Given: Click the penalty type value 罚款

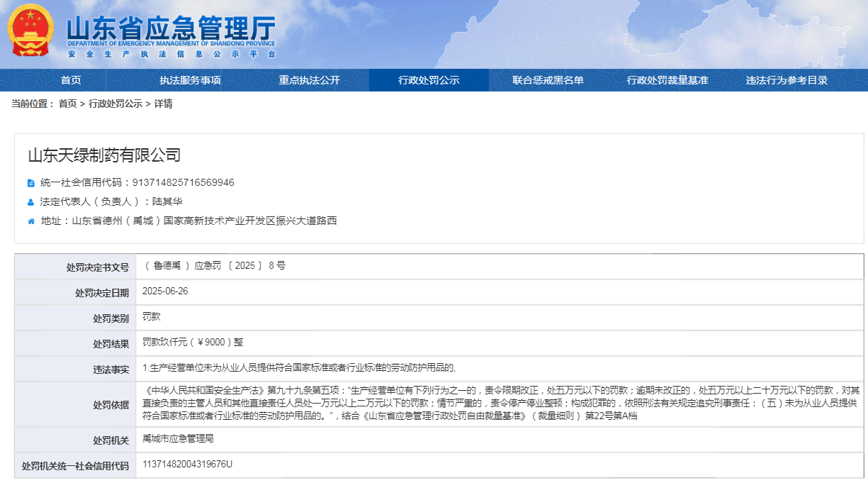Looking at the screenshot, I should pos(152,317).
